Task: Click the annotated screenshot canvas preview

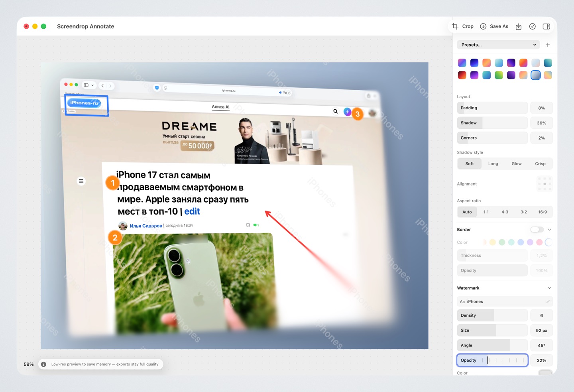Action: click(x=234, y=205)
